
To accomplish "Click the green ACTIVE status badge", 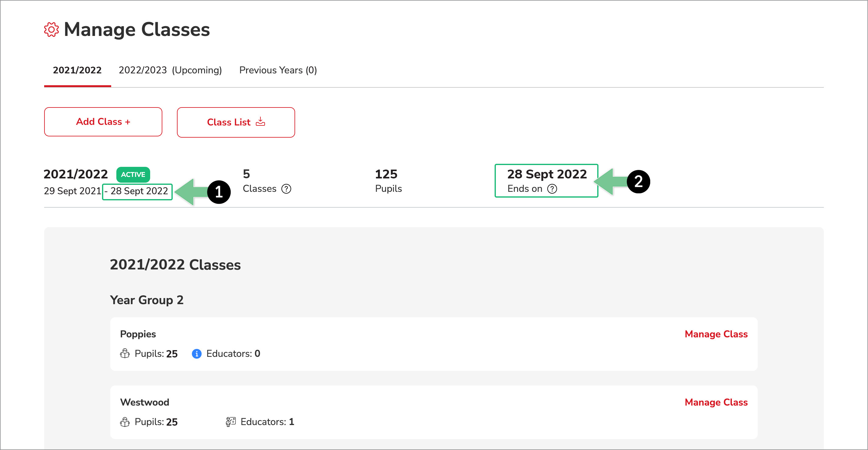I will [x=133, y=174].
